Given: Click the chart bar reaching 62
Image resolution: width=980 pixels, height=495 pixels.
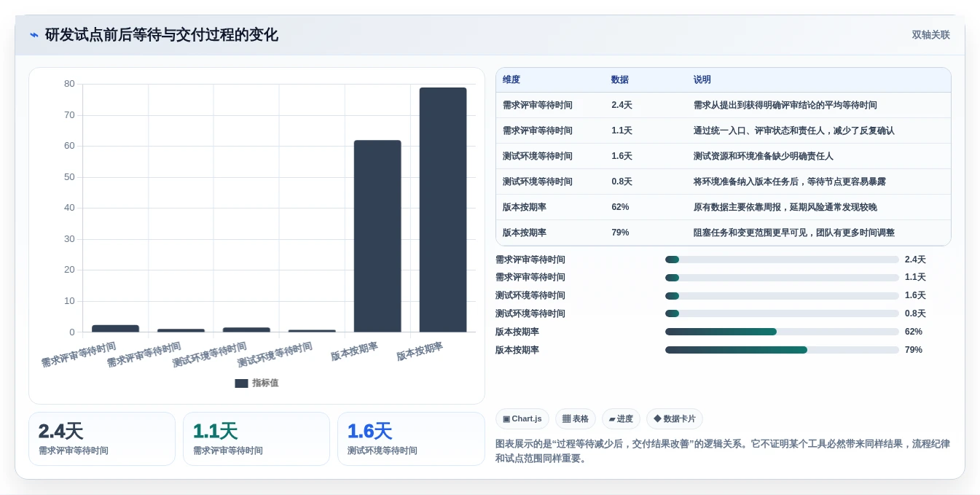Looking at the screenshot, I should [377, 236].
